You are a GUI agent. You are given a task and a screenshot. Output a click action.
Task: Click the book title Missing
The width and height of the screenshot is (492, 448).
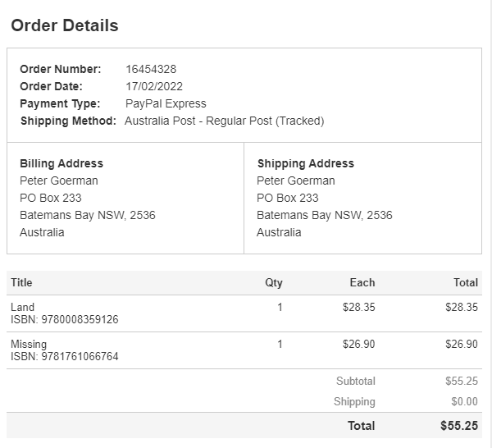pyautogui.click(x=29, y=344)
